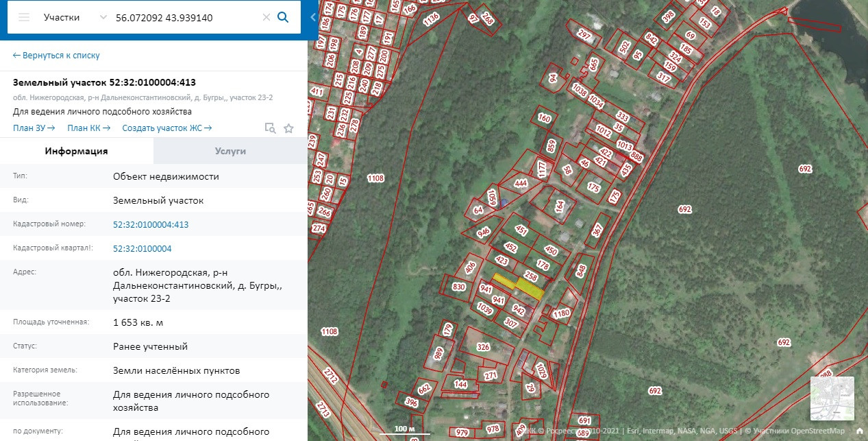868x441 pixels.
Task: Click the coordinates search input
Action: click(x=186, y=17)
